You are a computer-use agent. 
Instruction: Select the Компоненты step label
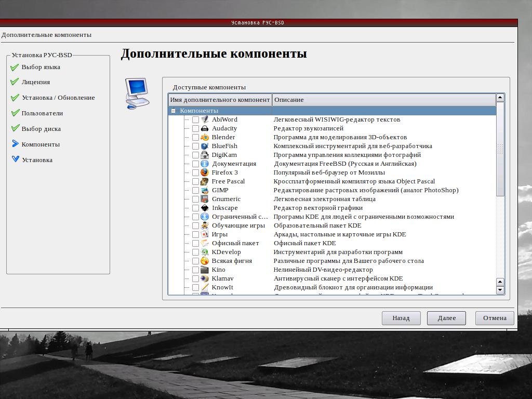[x=41, y=144]
